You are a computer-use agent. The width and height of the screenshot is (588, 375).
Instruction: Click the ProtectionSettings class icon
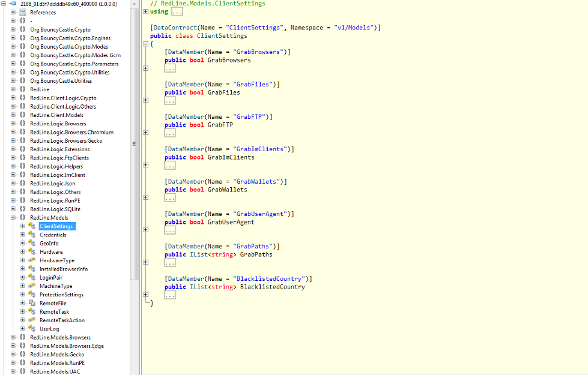(x=32, y=295)
